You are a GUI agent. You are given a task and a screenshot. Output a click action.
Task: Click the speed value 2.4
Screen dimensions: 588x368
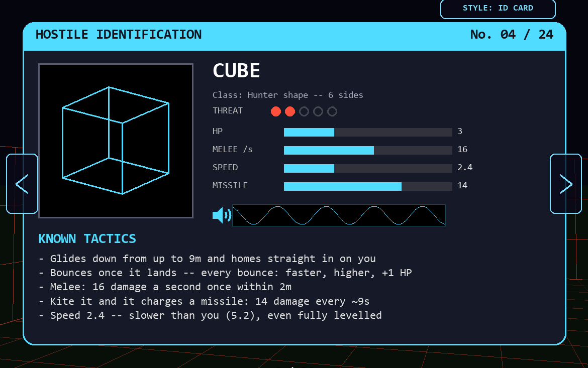pyautogui.click(x=465, y=168)
